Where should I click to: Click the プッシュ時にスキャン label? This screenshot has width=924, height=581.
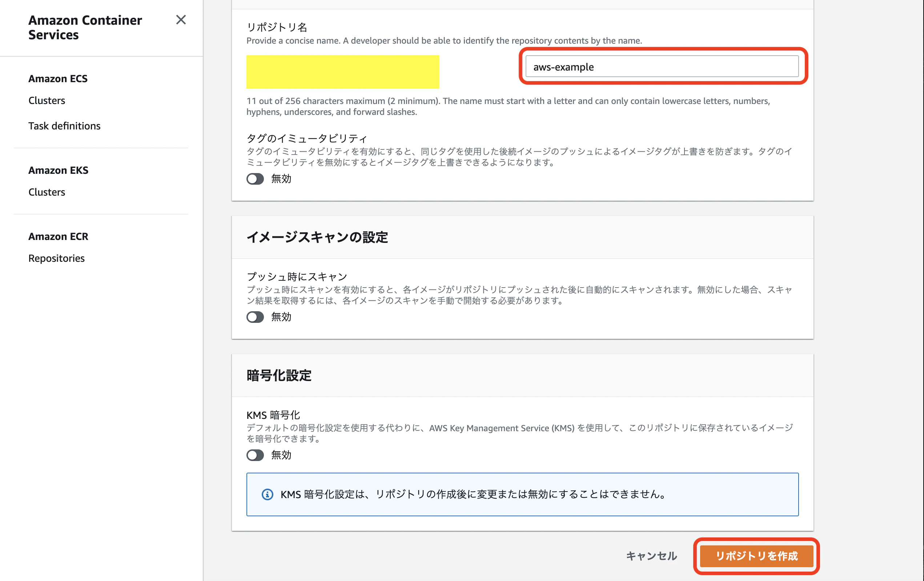tap(297, 276)
